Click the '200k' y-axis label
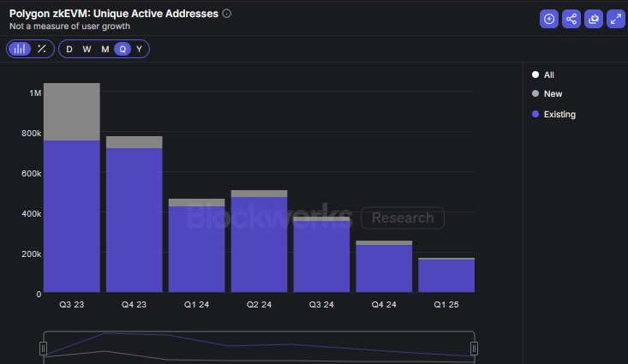This screenshot has height=364, width=628. tap(31, 254)
